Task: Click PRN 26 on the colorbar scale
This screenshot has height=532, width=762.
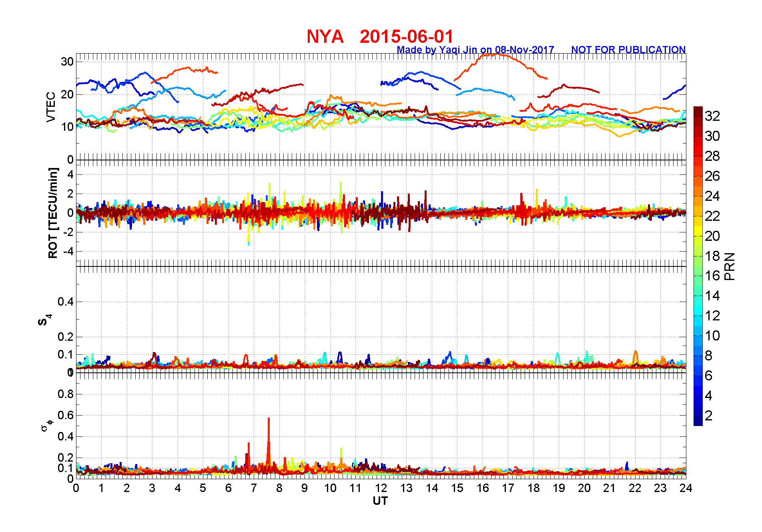Action: (x=712, y=176)
